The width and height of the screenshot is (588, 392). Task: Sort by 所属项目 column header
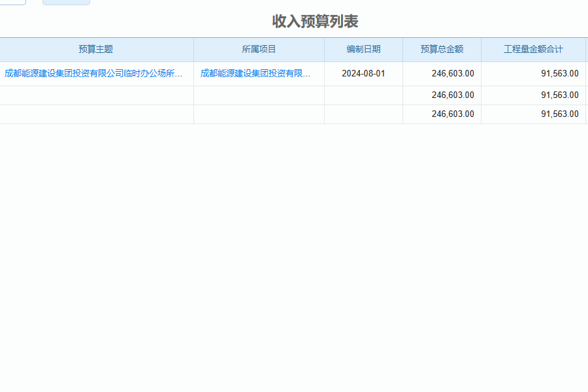(x=259, y=50)
